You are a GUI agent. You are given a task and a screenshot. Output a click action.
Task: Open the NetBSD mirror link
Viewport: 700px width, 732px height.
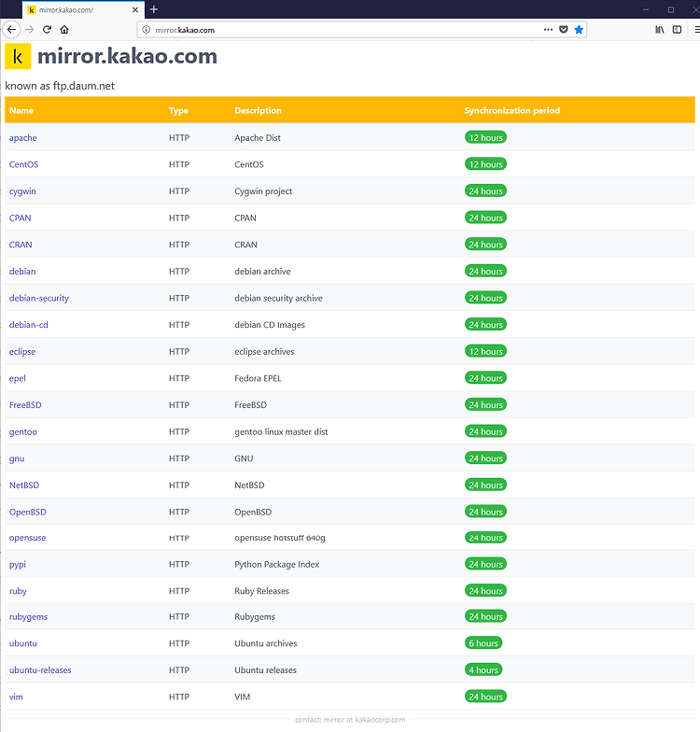pos(24,486)
